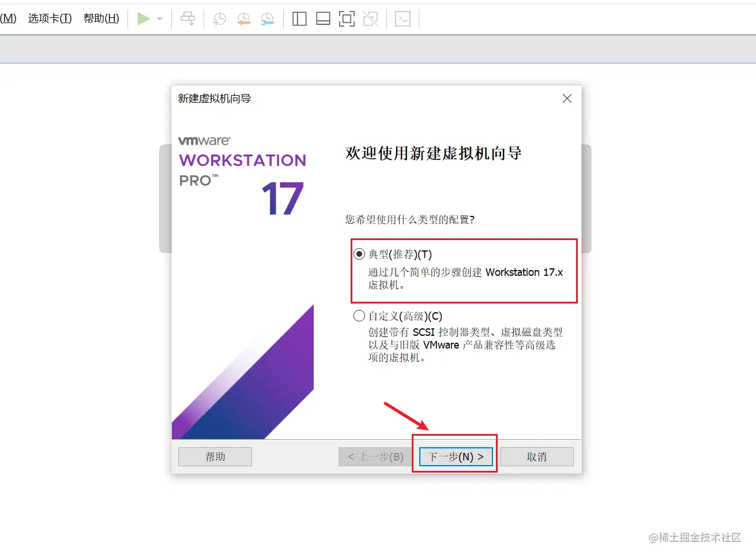Select the 典型(推荐)(T) radio option
Image resolution: width=756 pixels, height=558 pixels.
click(359, 254)
